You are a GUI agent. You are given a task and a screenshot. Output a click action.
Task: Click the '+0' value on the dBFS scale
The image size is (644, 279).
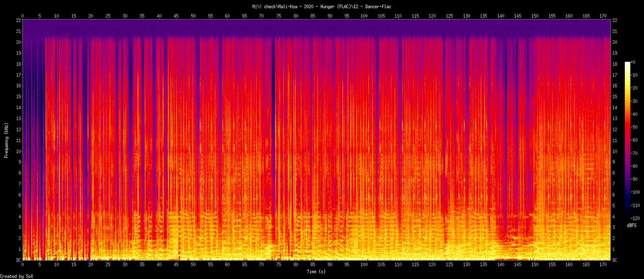coord(634,62)
